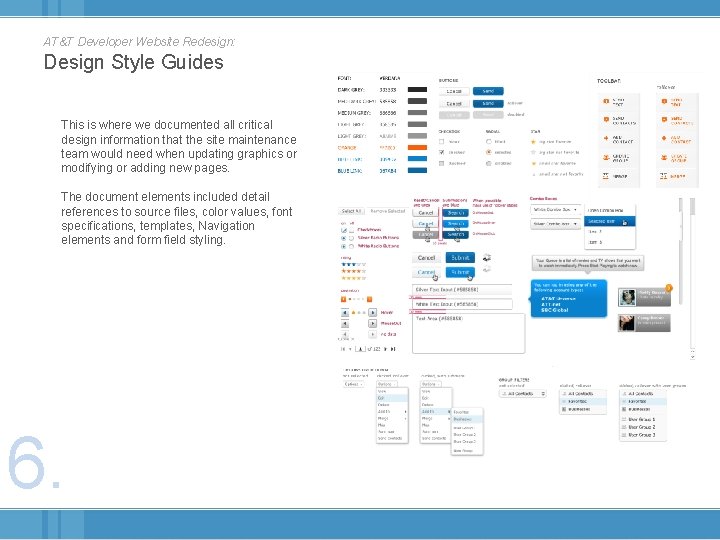Open the White Combo Box dropdown
This screenshot has height=540, width=720.
tap(556, 210)
